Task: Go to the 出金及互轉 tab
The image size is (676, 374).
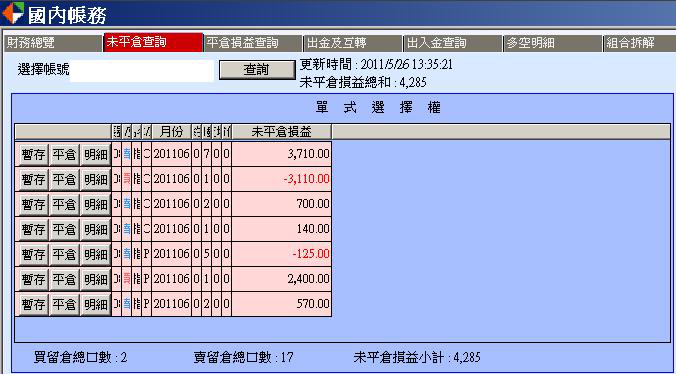Action: tap(352, 43)
